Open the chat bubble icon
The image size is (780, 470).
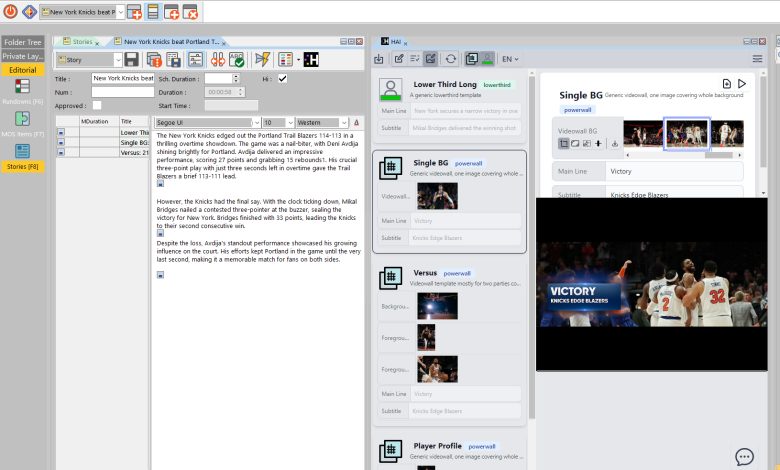[x=744, y=457]
